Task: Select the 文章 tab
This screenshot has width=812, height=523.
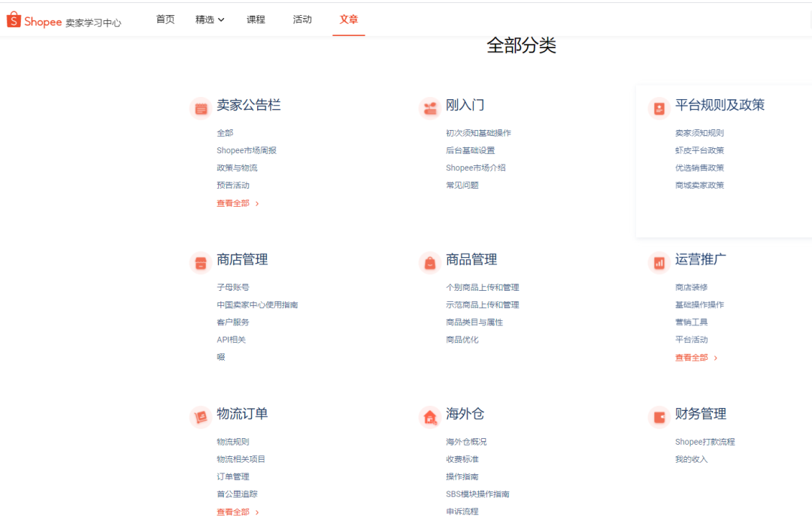Action: tap(349, 20)
